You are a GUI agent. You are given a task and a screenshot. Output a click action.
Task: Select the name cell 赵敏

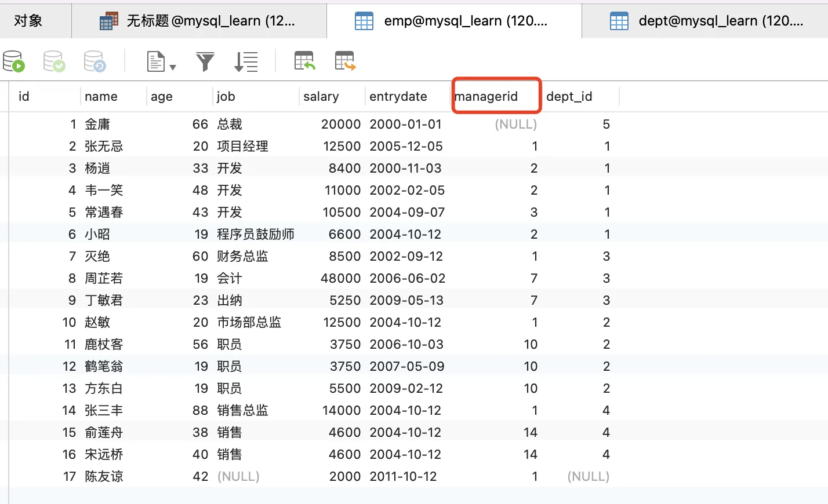(97, 322)
